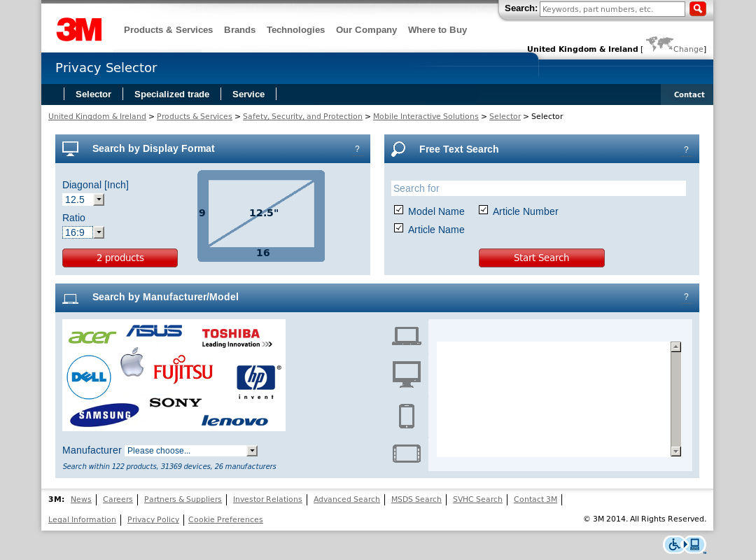The height and width of the screenshot is (560, 756).
Task: Select the Apple logo
Action: (132, 362)
